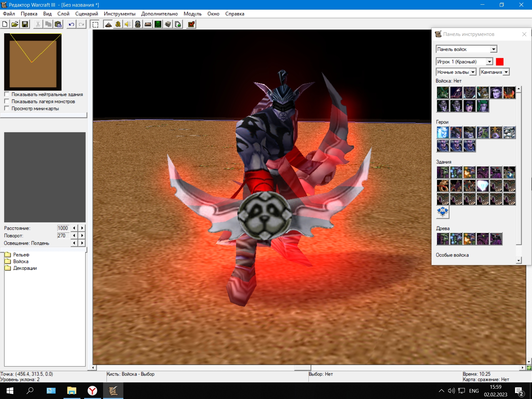The image size is (532, 399).
Task: Open the Campaign Editor icon
Action: point(148,24)
